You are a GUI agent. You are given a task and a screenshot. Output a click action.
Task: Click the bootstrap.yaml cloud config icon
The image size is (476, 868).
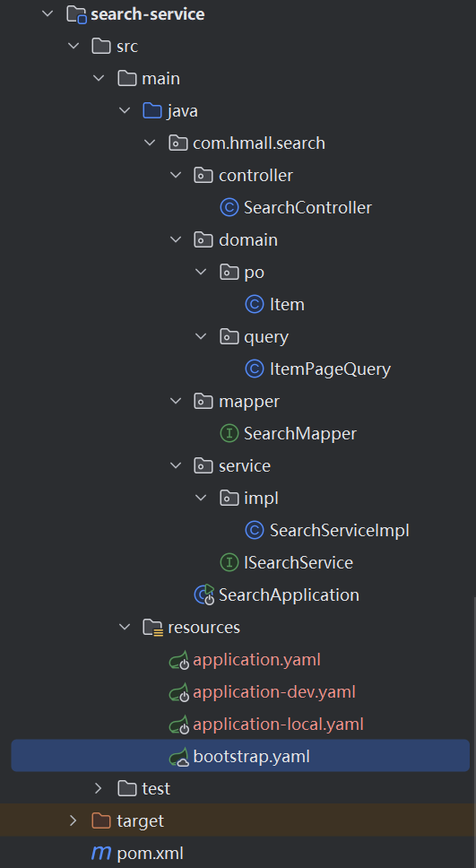pyautogui.click(x=179, y=756)
